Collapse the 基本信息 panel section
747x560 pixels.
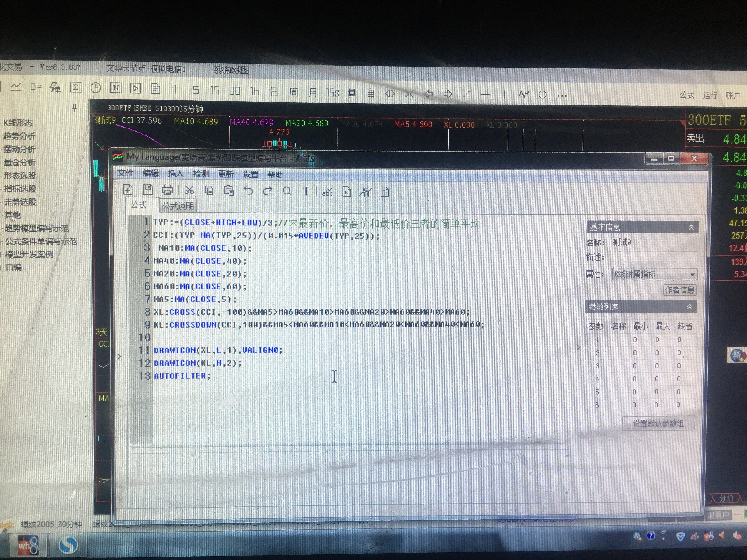click(691, 228)
